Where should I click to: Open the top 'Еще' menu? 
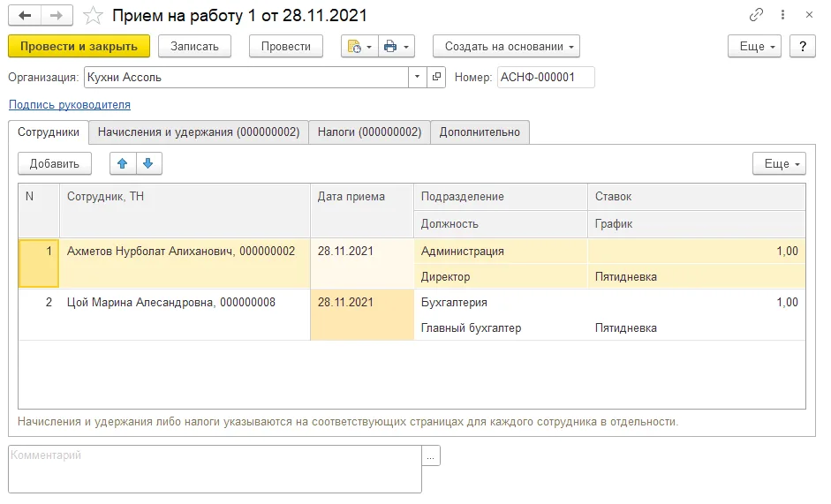[x=754, y=46]
